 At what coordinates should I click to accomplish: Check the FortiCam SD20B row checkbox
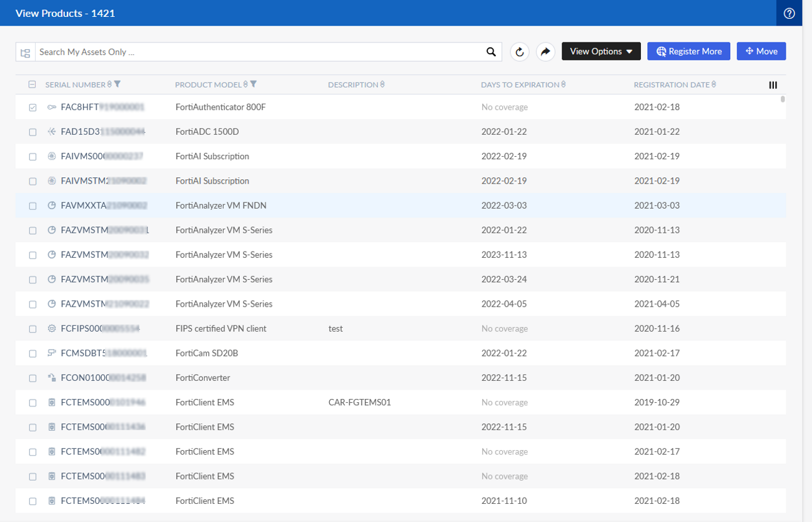32,353
